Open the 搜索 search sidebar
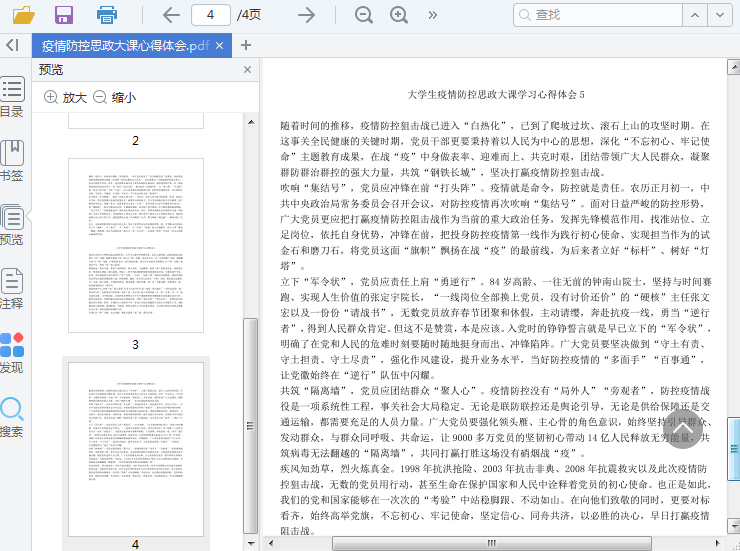Image resolution: width=740 pixels, height=551 pixels. (x=12, y=417)
